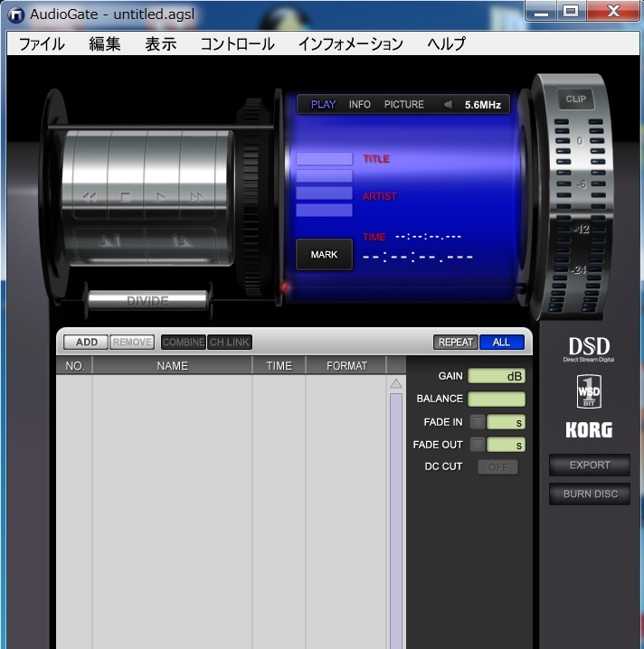This screenshot has width=644, height=649.
Task: Open the インフォメーション menu
Action: [350, 44]
